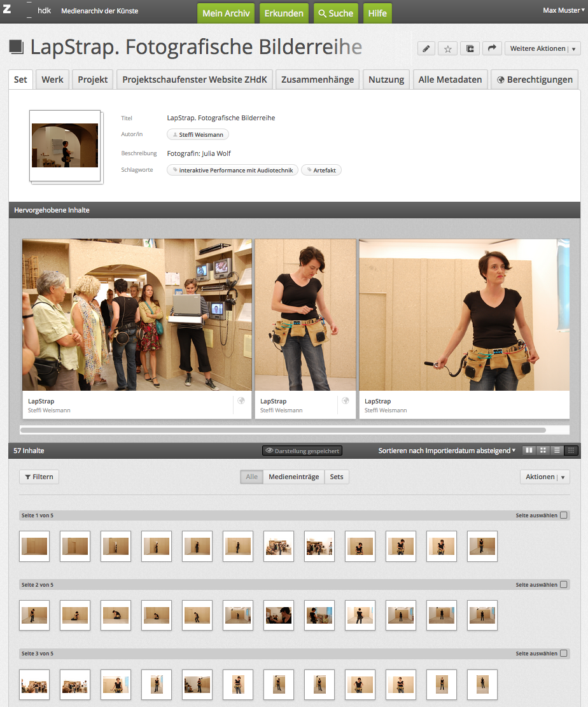
Task: Click the add-to-set icon button
Action: [470, 48]
